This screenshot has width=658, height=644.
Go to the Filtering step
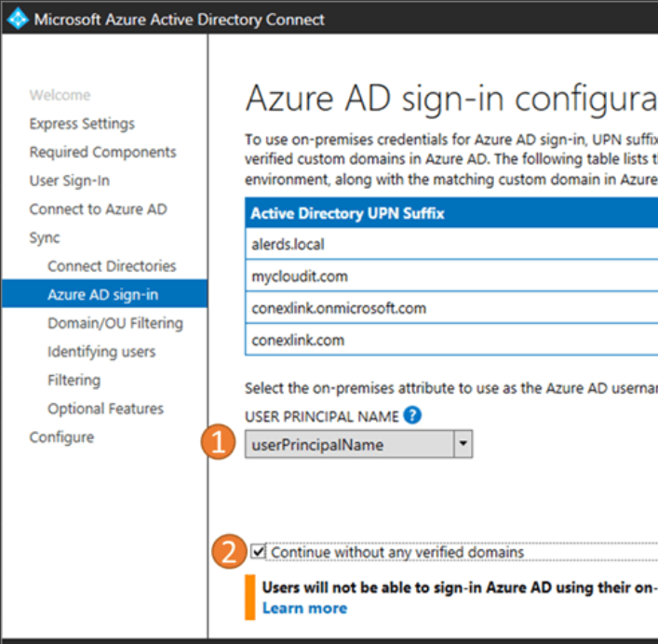click(x=74, y=380)
